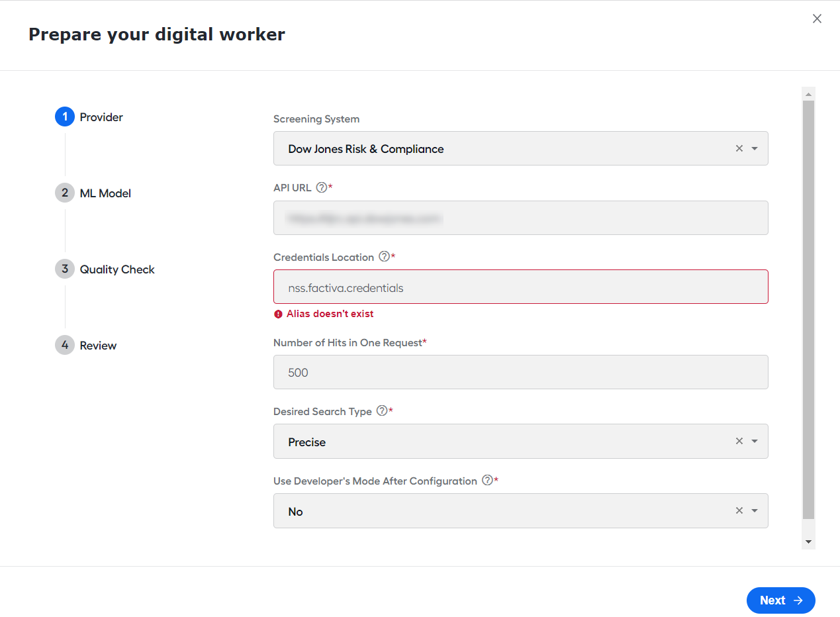Click the scrollbar up arrow
This screenshot has width=840, height=617.
click(808, 95)
